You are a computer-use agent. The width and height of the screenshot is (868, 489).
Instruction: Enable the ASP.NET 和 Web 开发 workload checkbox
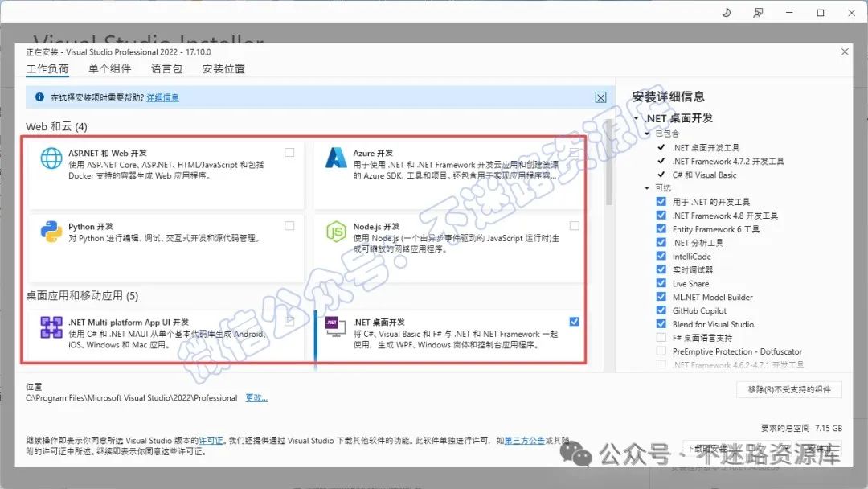[x=289, y=152]
